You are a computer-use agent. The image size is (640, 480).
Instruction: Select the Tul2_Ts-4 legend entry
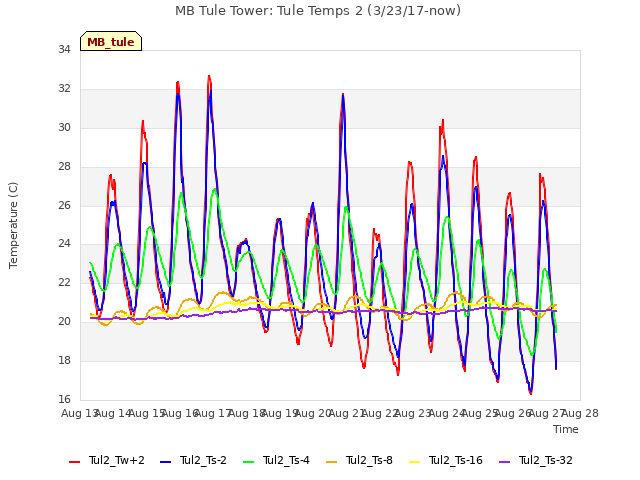tap(276, 460)
